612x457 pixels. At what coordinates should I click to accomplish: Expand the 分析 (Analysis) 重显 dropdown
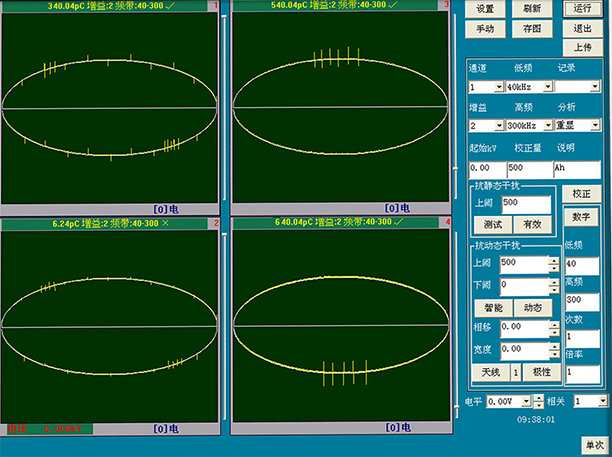tap(594, 126)
